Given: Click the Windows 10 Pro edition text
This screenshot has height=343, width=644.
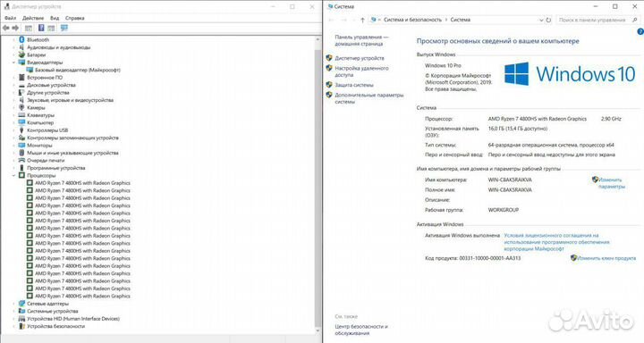Looking at the screenshot, I should point(443,65).
